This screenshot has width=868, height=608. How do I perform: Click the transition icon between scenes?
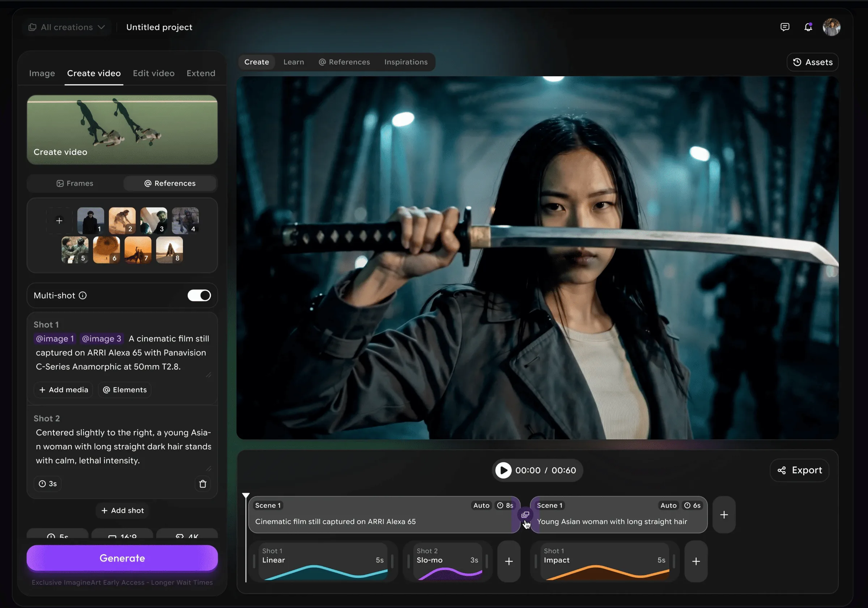[525, 515]
